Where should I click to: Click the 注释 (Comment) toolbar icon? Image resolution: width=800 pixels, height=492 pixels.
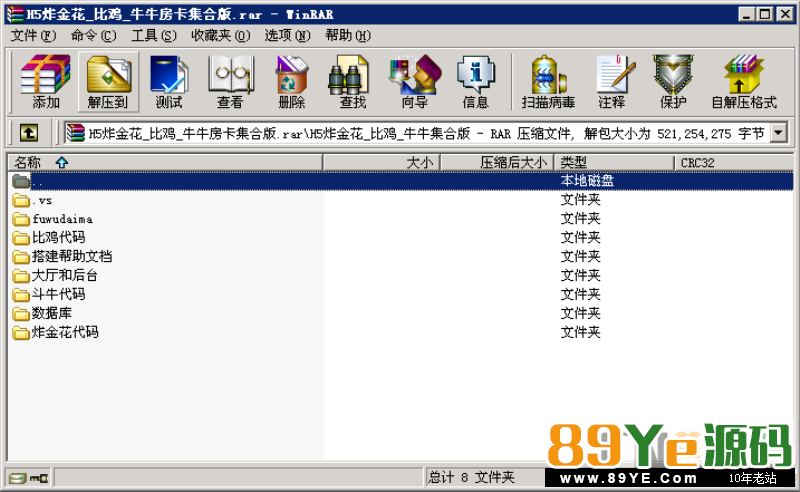[x=615, y=76]
